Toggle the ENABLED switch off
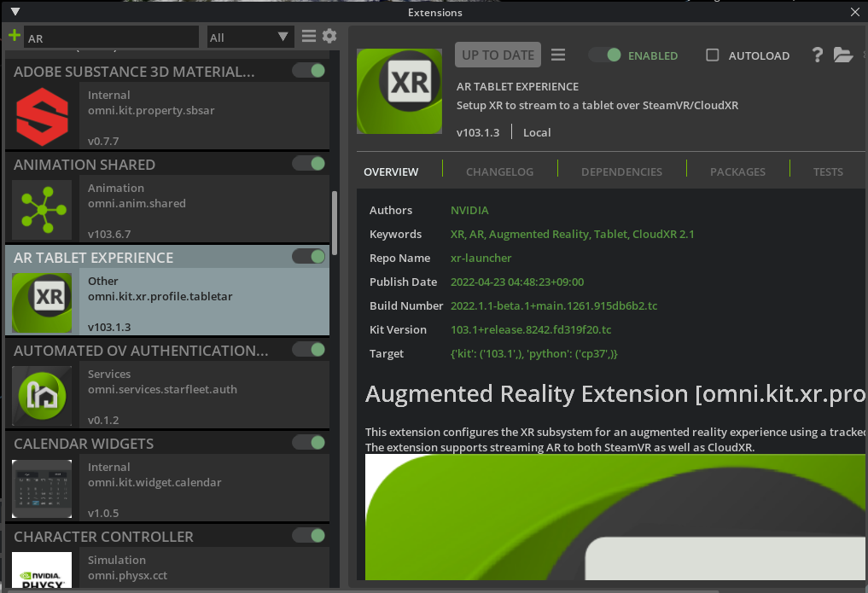Image resolution: width=868 pixels, height=593 pixels. (605, 54)
